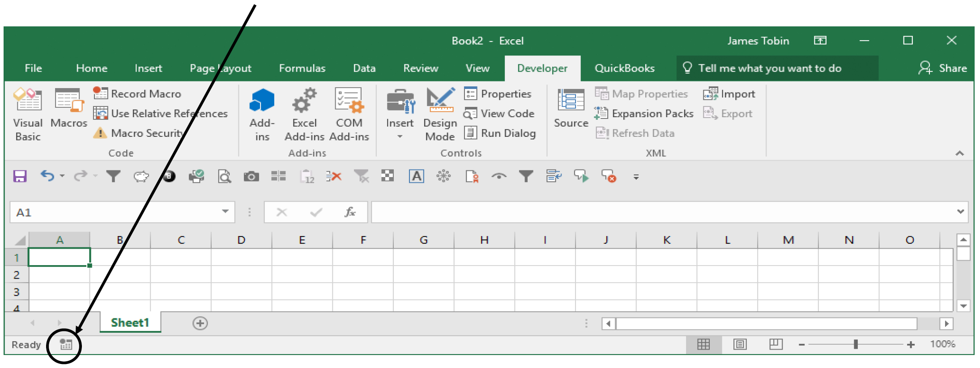This screenshot has width=980, height=368.
Task: Open Ribbon Display Options
Action: click(x=820, y=41)
